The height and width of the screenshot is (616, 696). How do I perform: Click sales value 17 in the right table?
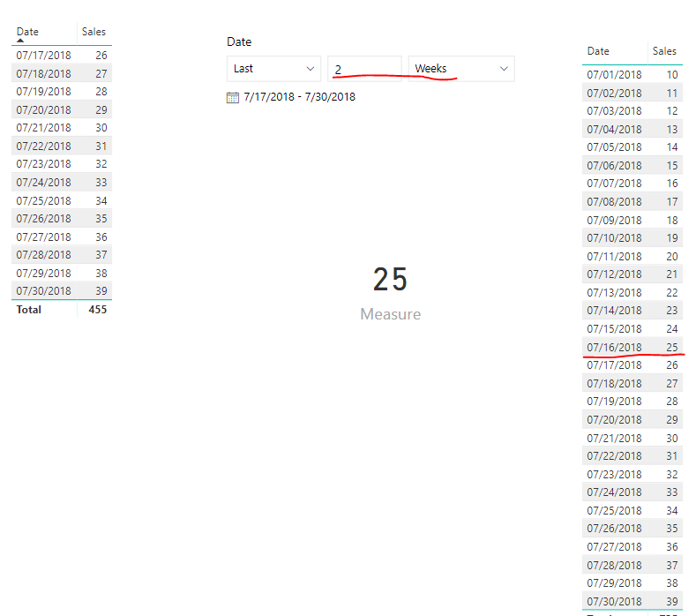tap(672, 201)
